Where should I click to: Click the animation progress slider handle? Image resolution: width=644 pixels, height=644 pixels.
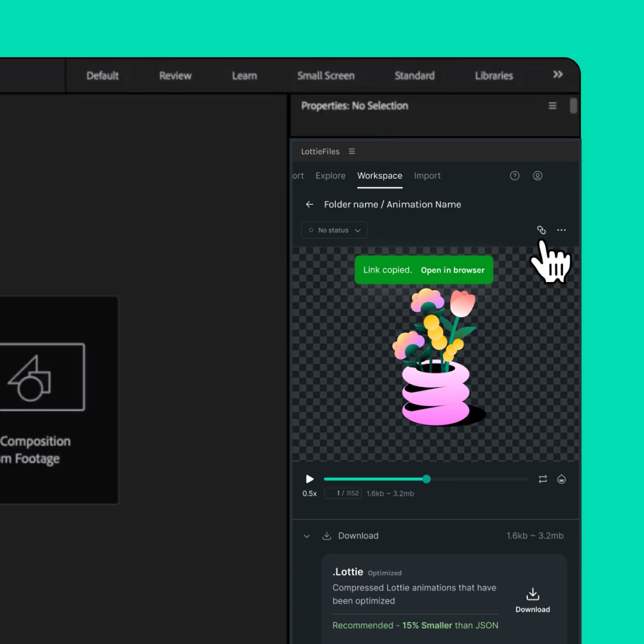click(426, 479)
